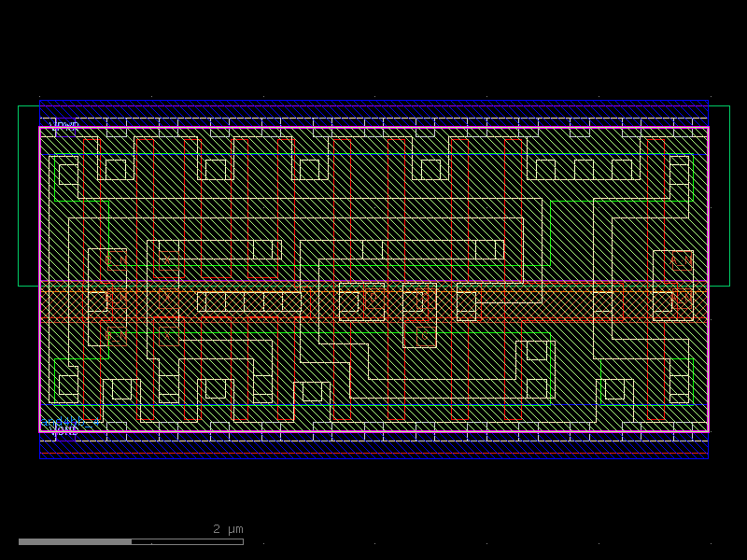Click the 2 µm scale label

(228, 529)
